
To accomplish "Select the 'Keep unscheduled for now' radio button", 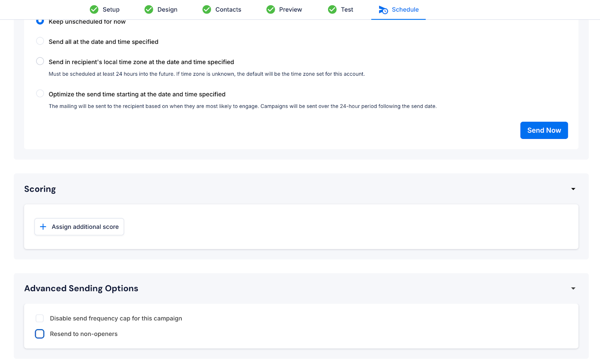I will click(x=40, y=21).
